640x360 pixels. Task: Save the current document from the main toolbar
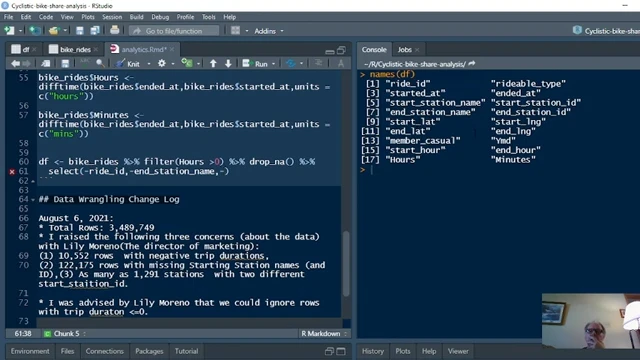[80, 31]
